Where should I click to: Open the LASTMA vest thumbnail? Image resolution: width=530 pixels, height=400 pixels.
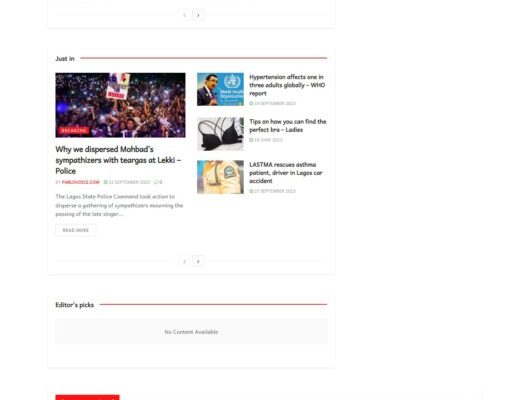[220, 177]
